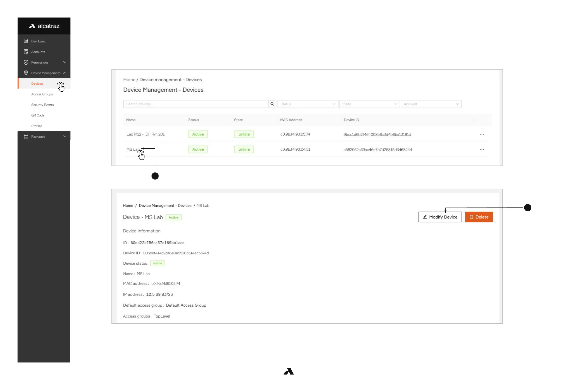Open Security Events menu item

pos(43,105)
